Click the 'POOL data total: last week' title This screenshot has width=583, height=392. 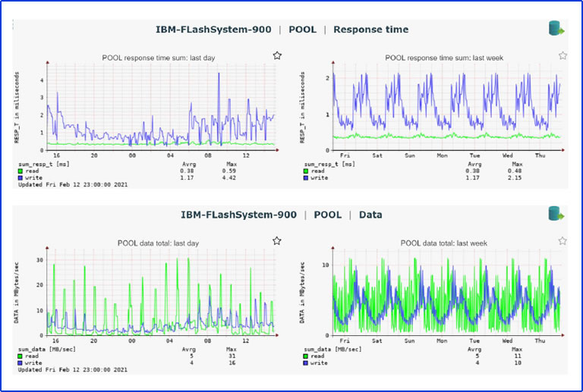443,243
